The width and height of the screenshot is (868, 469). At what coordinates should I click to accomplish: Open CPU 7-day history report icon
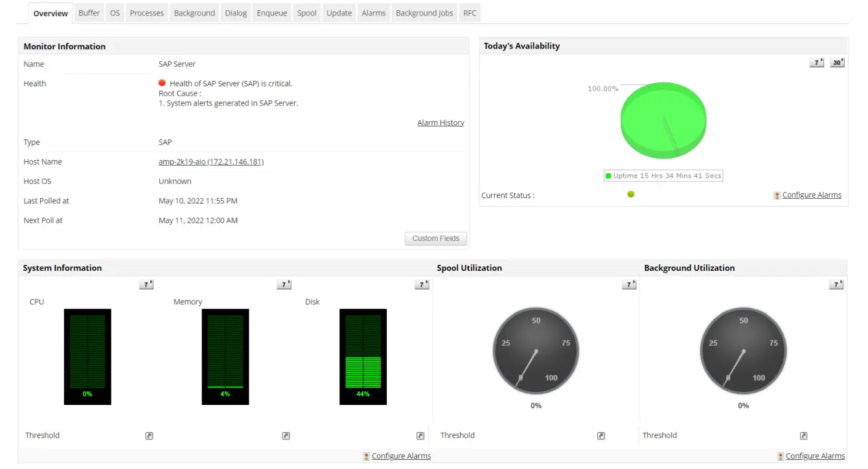point(146,284)
